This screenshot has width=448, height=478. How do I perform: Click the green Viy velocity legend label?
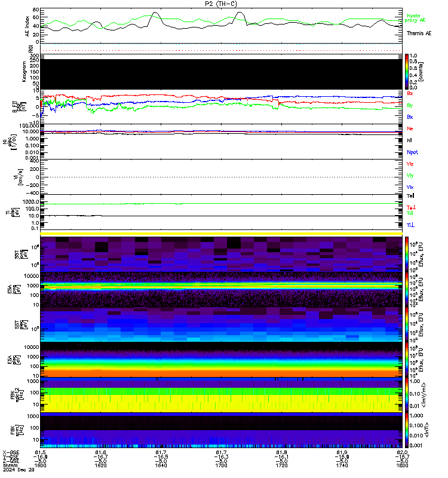pos(410,176)
